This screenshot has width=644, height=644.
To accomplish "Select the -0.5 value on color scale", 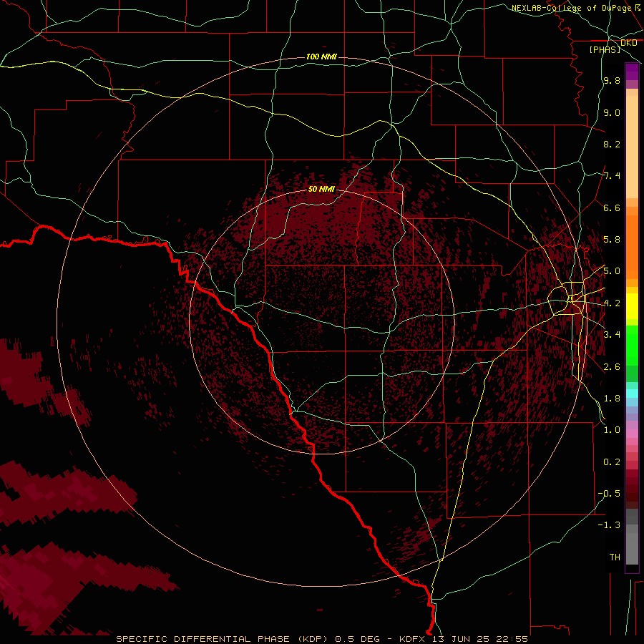I will pos(609,494).
